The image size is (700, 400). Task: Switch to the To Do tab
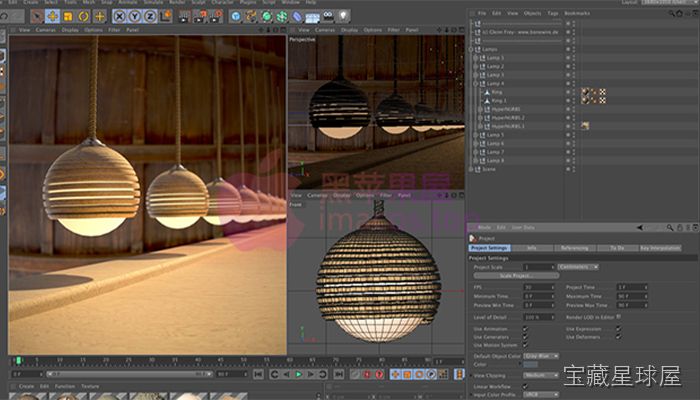click(617, 248)
